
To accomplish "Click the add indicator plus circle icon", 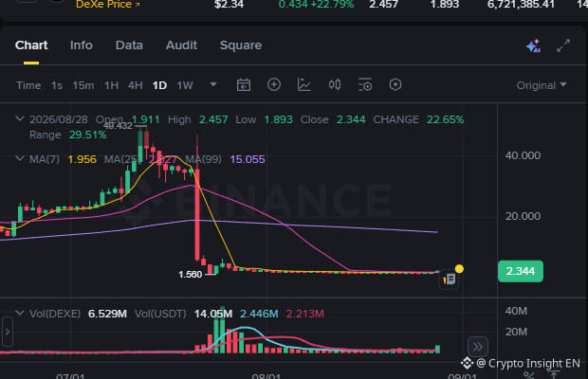I will pyautogui.click(x=274, y=84).
